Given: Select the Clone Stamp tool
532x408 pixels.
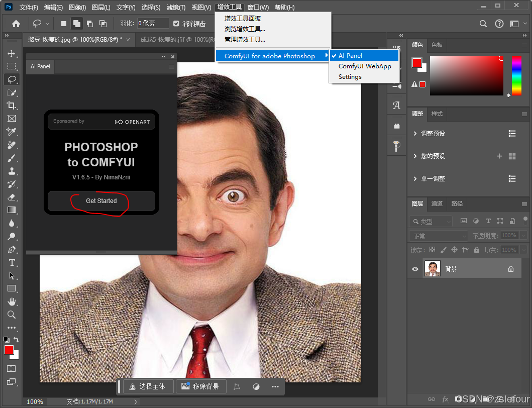Looking at the screenshot, I should (x=12, y=171).
